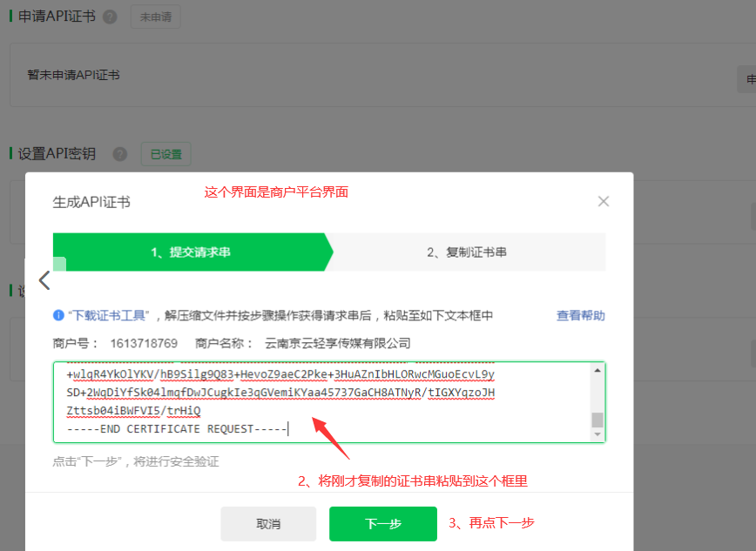Viewport: 756px width, 551px height.
Task: Click the textbox scrollbar thumb
Action: click(597, 420)
